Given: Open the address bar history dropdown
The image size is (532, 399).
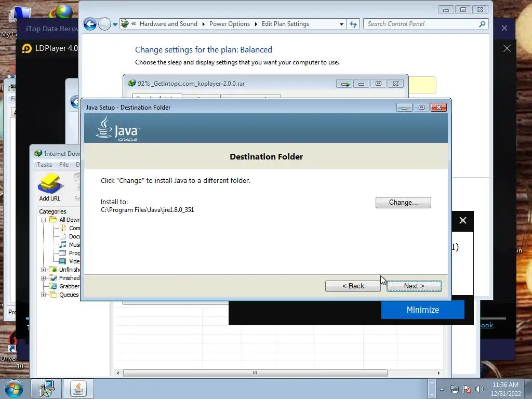Looking at the screenshot, I should 341,24.
